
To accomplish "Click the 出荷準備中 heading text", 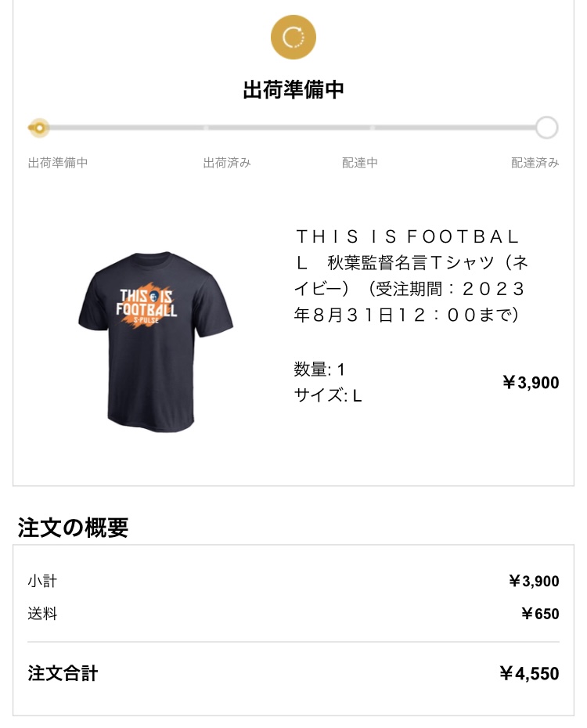I will 293,89.
